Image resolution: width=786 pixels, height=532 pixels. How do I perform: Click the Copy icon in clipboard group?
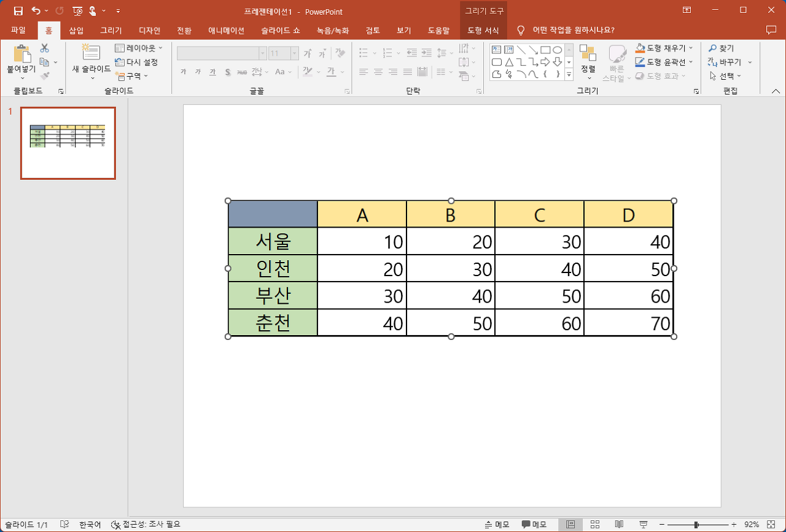click(44, 62)
